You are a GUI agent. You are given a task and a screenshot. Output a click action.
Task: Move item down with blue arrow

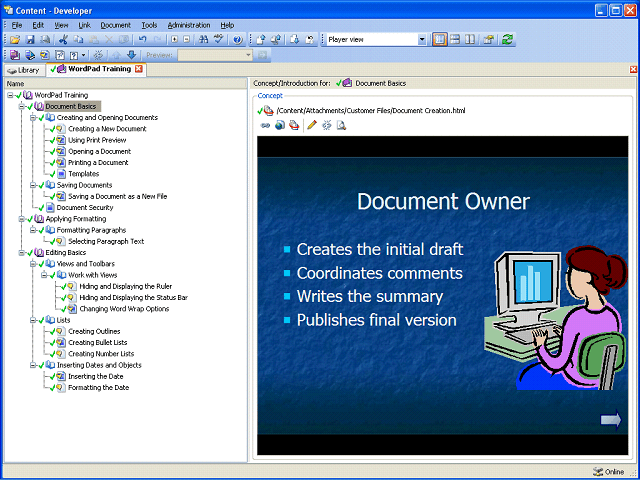131,55
